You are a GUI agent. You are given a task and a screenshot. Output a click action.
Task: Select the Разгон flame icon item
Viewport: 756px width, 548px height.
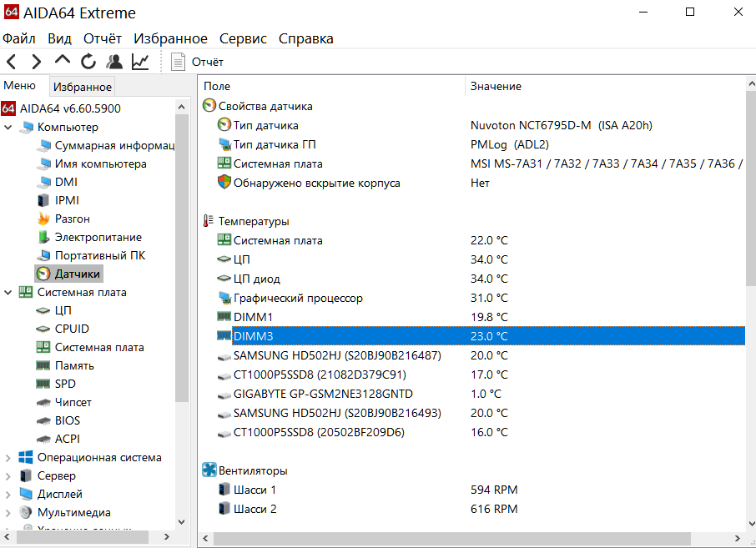click(x=72, y=219)
